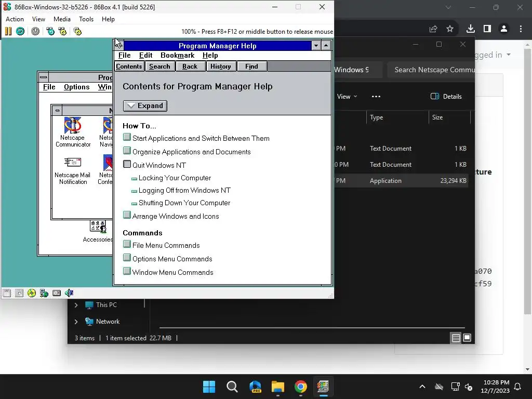Click the sound speaker status icon
532x399 pixels.
pyautogui.click(x=69, y=293)
